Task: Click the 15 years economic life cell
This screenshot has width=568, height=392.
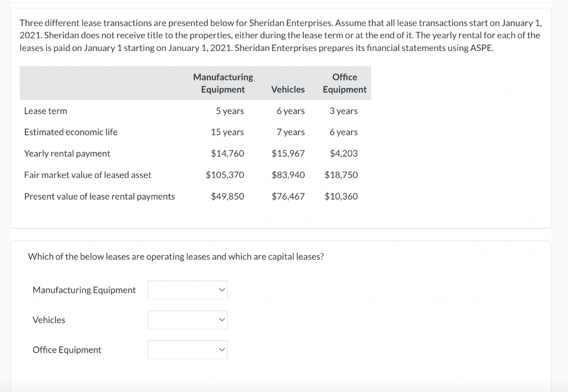Action: coord(227,132)
